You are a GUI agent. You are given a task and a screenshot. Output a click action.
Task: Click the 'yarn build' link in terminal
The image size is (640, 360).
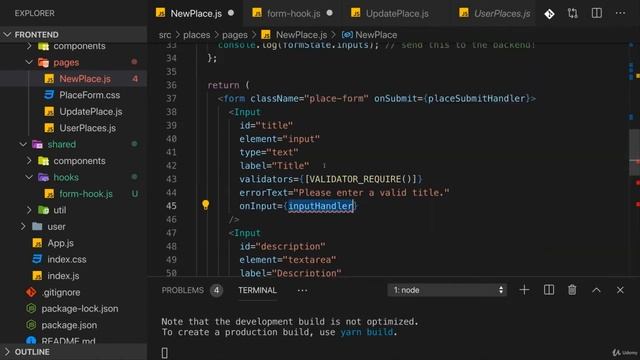pos(367,332)
